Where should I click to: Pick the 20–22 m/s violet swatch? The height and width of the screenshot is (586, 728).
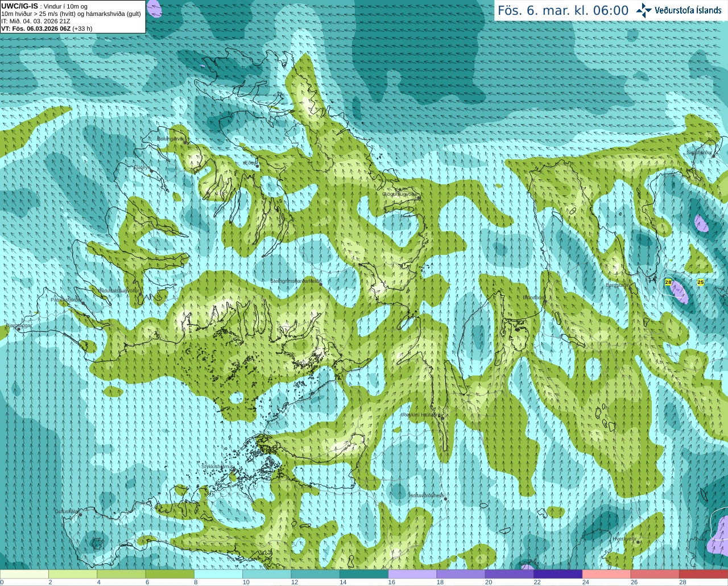click(x=510, y=574)
